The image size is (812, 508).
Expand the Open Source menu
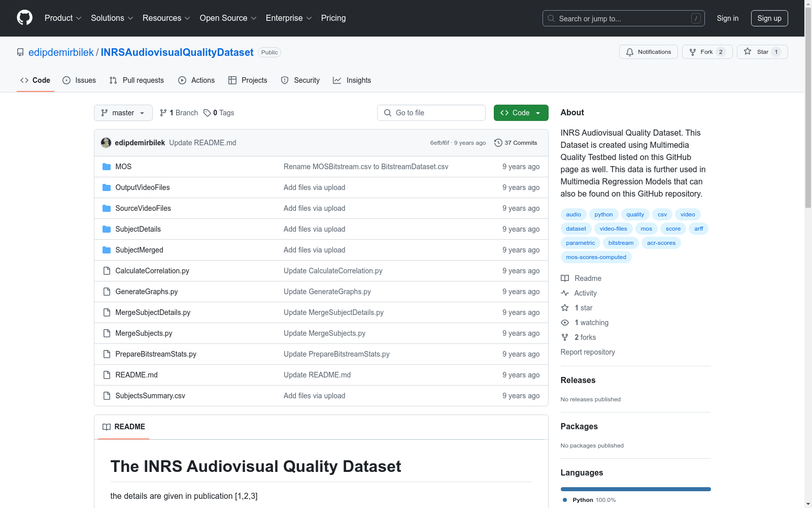coord(228,18)
